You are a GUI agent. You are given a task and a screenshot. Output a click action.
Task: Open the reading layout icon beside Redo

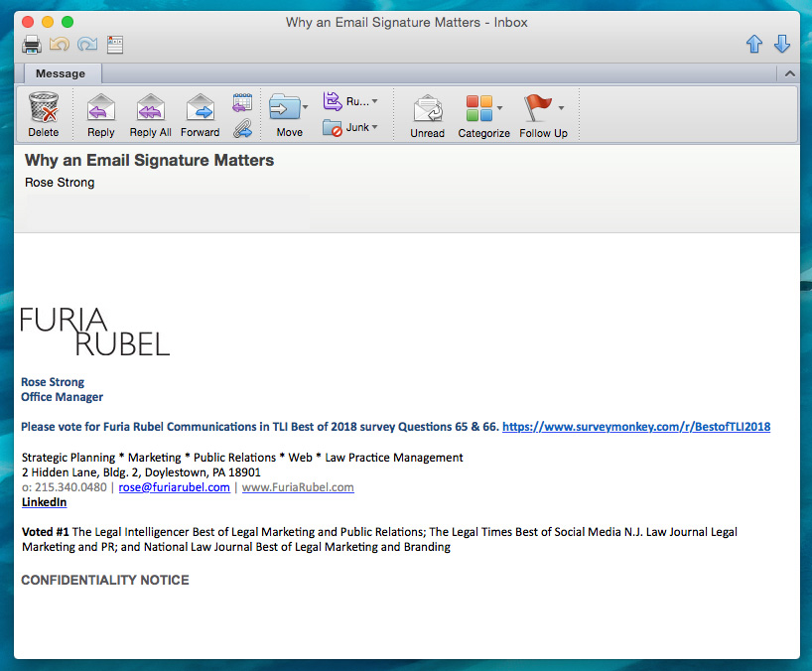[x=115, y=45]
